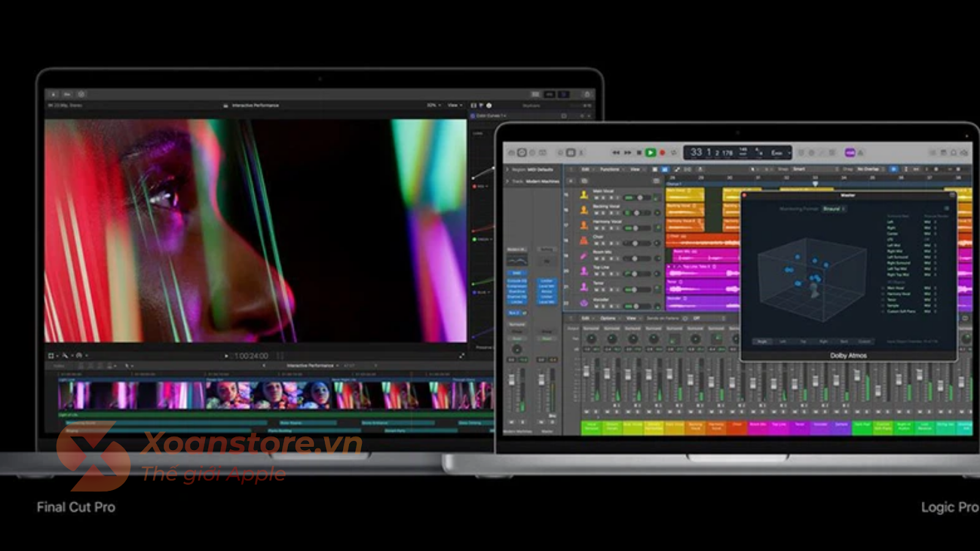
Task: Solo the Top Line track
Action: (x=603, y=274)
